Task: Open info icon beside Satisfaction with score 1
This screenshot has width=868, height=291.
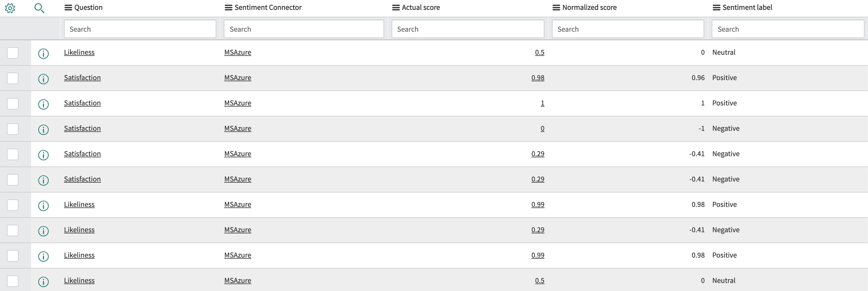Action: pyautogui.click(x=44, y=103)
